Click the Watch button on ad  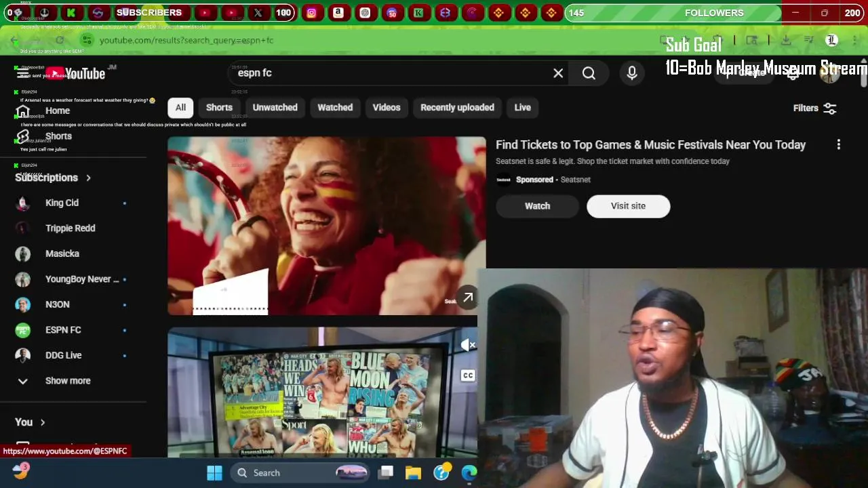click(x=537, y=206)
